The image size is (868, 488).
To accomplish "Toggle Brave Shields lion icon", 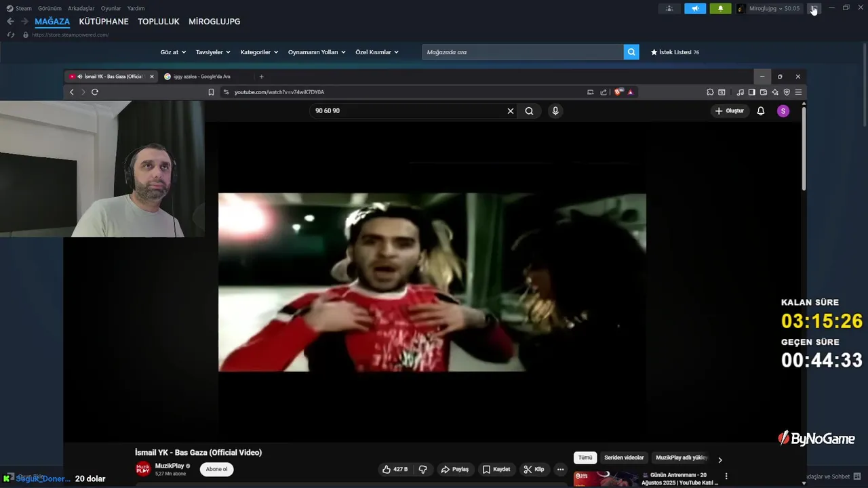I will click(618, 92).
